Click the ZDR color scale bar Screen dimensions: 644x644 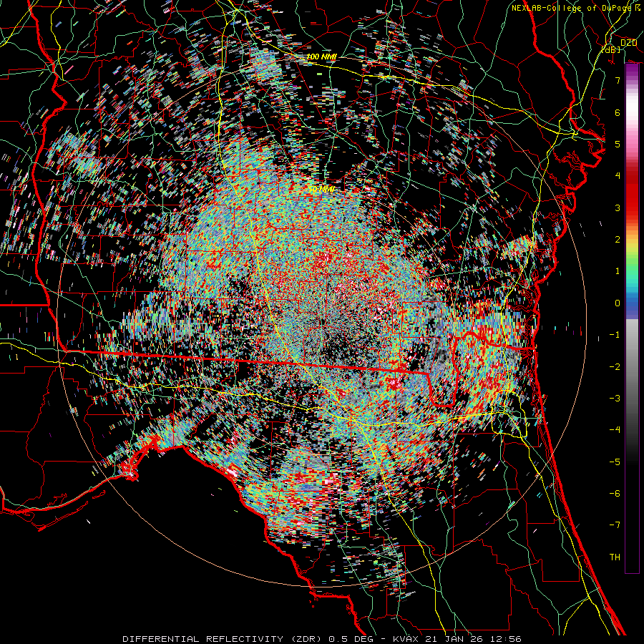click(x=632, y=318)
